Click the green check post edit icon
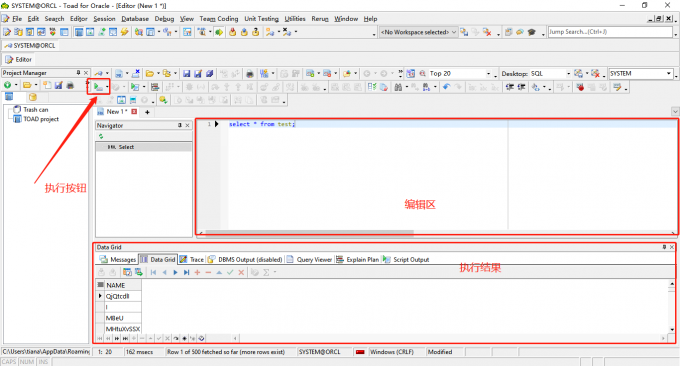 [x=230, y=272]
